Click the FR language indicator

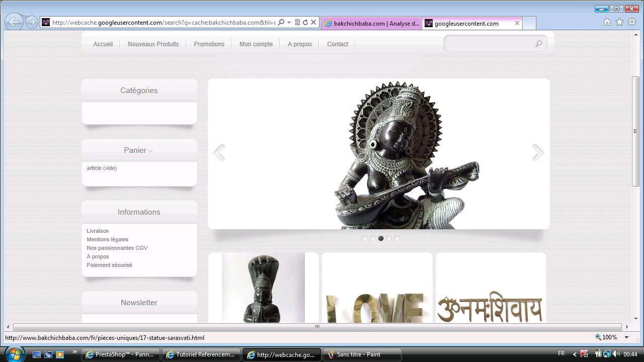pos(561,354)
